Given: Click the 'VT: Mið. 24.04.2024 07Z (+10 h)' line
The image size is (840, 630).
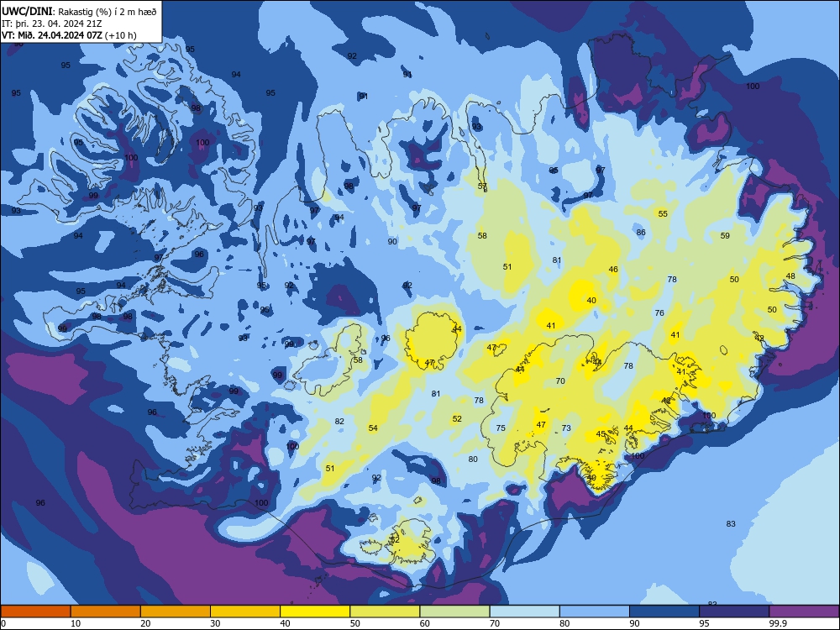Looking at the screenshot, I should click(69, 35).
